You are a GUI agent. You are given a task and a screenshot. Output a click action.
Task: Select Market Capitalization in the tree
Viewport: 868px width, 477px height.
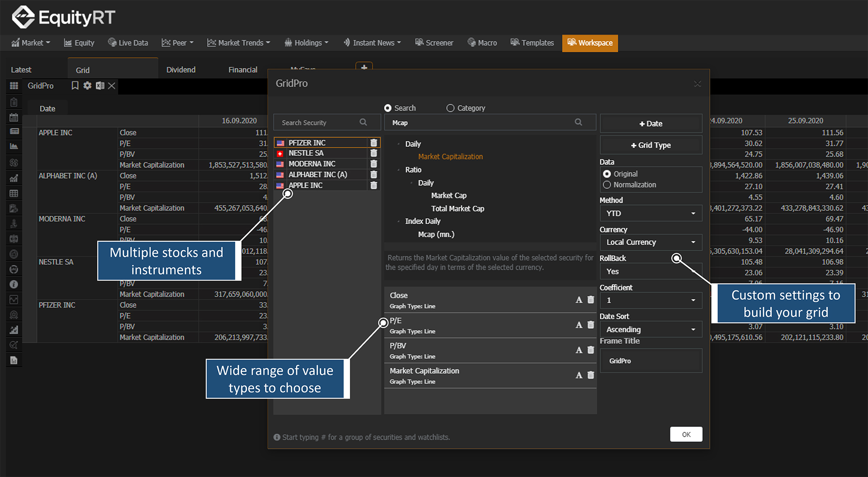click(x=450, y=157)
